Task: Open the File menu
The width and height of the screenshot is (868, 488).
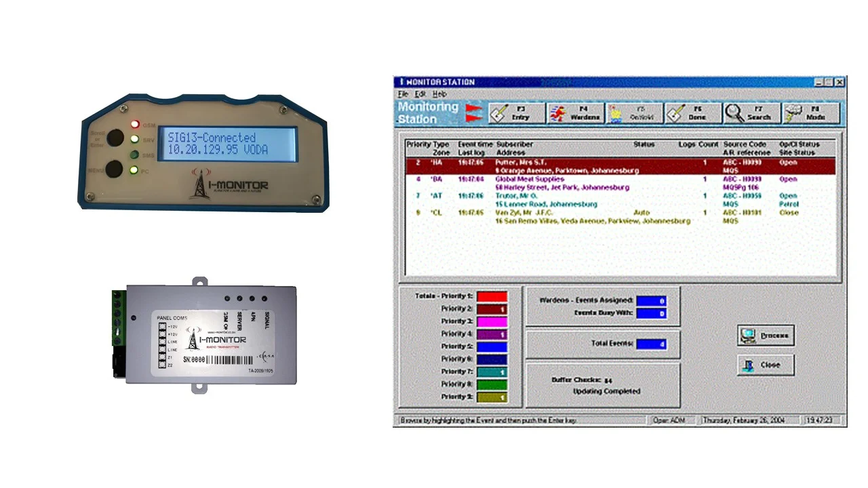Action: pos(403,94)
